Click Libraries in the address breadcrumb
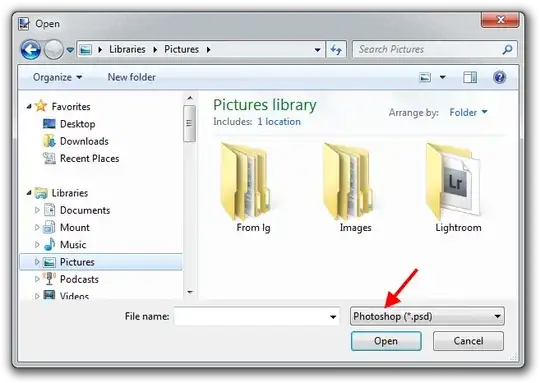Viewport: 540px width, 383px height. pos(127,50)
